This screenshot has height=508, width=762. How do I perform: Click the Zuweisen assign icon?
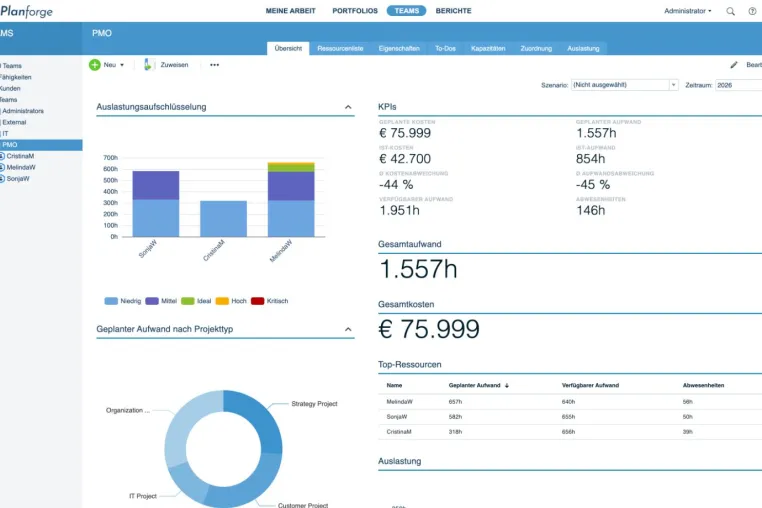point(149,65)
